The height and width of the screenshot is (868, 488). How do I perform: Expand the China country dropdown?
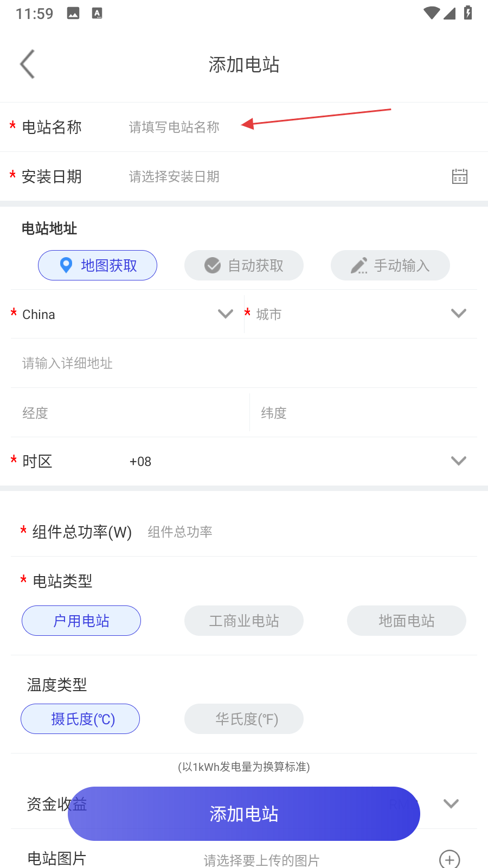pos(225,314)
